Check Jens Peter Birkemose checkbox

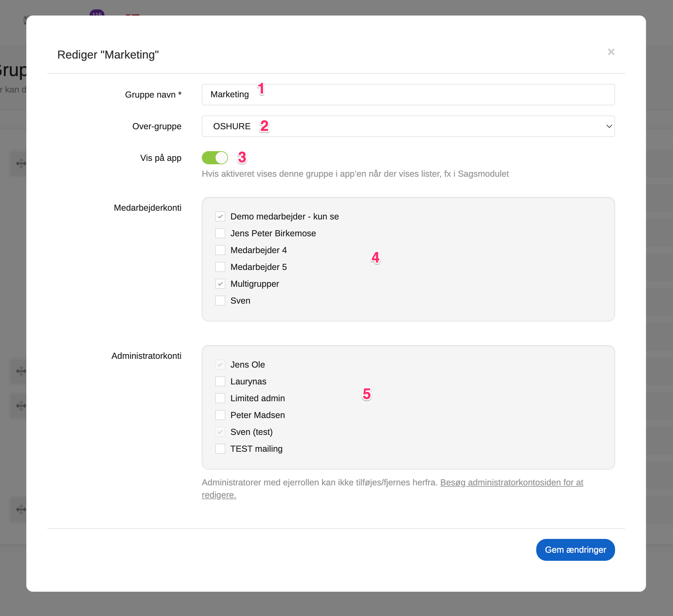pos(220,233)
